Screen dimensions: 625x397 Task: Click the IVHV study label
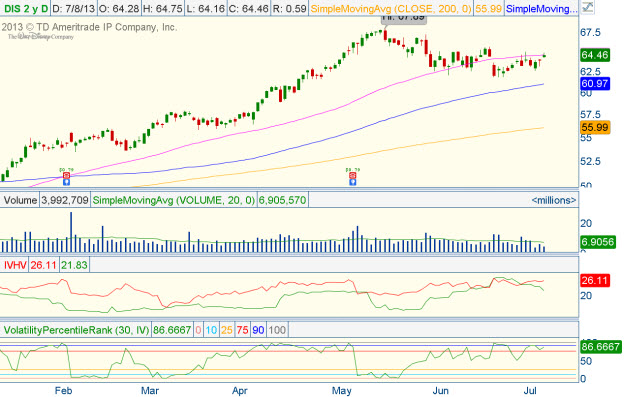(15, 265)
